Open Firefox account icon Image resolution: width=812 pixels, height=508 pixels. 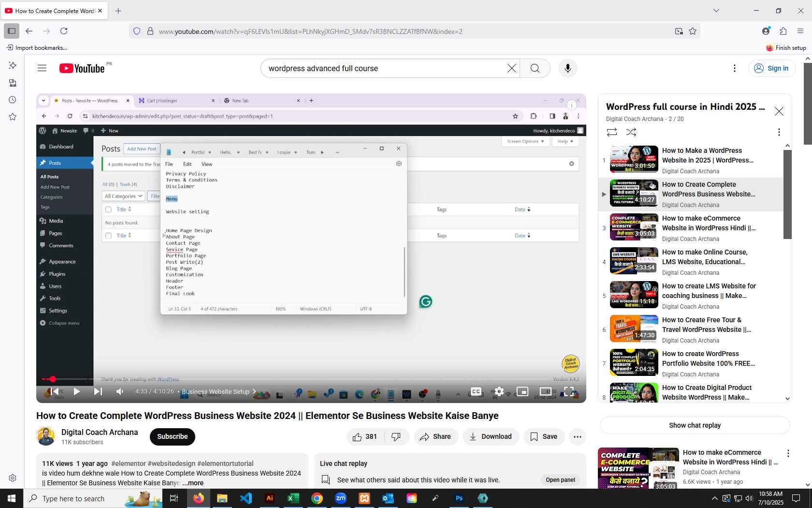click(x=766, y=31)
